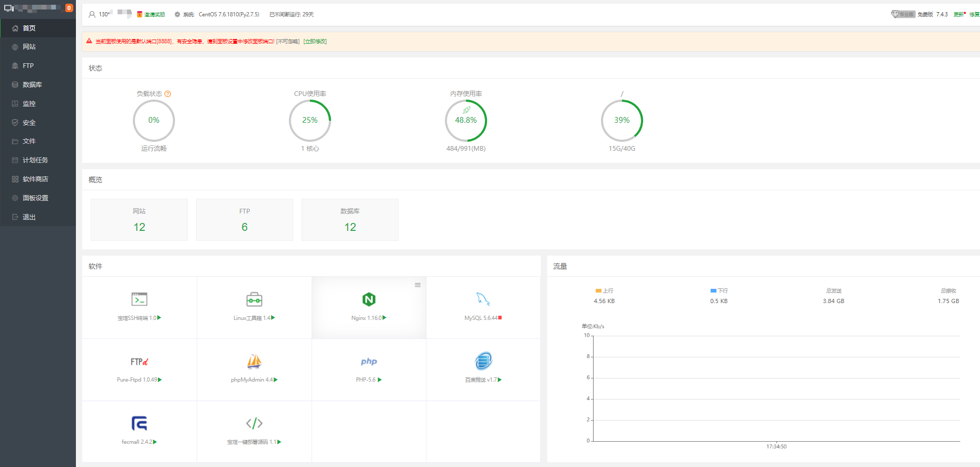The height and width of the screenshot is (467, 980).
Task: Click the Pure-Ftpd 1.0.49 label
Action: [137, 380]
